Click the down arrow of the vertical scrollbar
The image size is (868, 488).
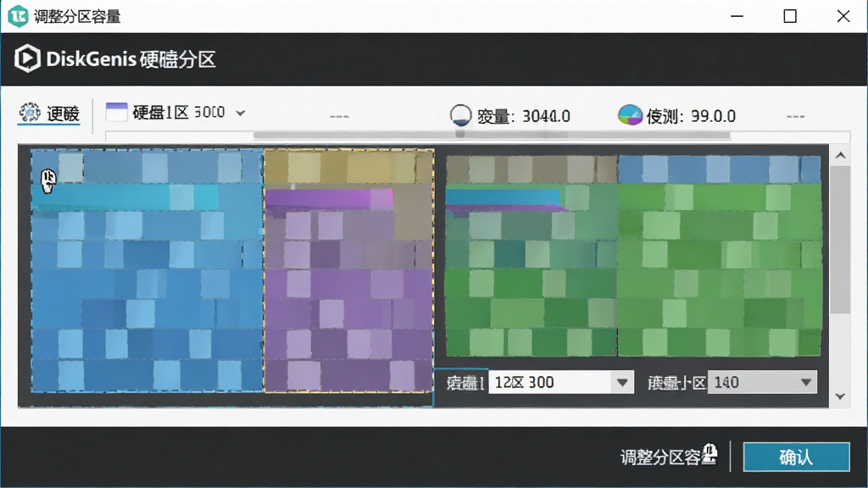(840, 396)
